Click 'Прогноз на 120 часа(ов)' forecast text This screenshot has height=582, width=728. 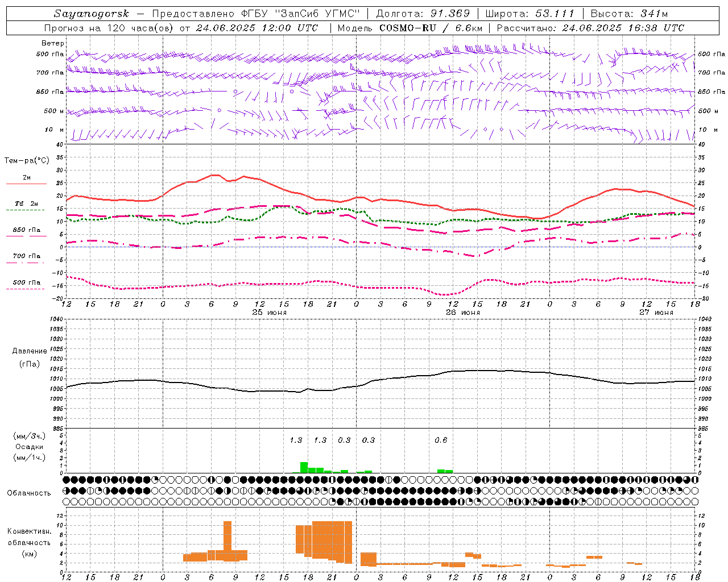coord(109,28)
